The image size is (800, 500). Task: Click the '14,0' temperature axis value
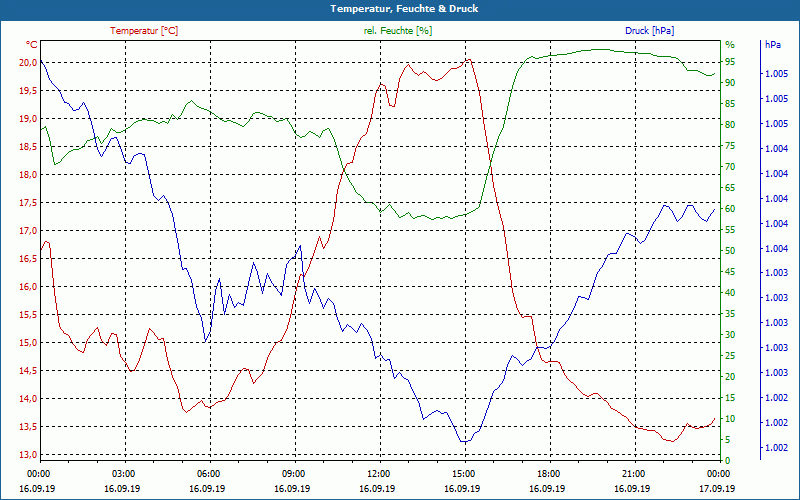point(29,399)
